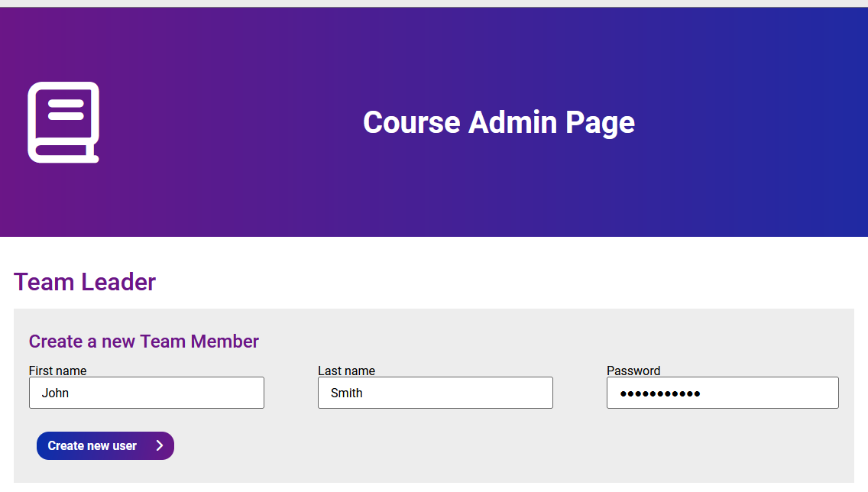Screen dimensions: 868x492
Task: Focus the Last name input field
Action: tap(436, 393)
